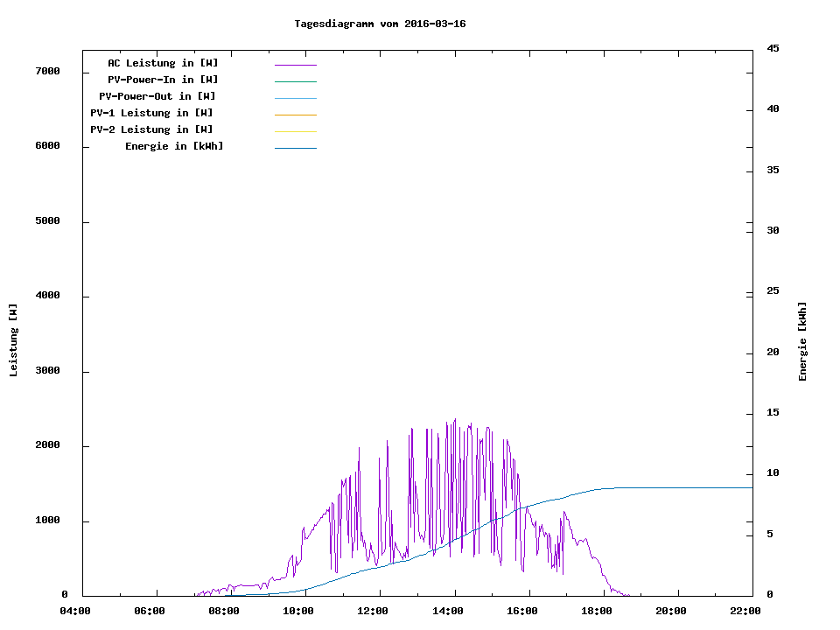
Task: Click the purple AC Leistung legend line
Action: (295, 65)
